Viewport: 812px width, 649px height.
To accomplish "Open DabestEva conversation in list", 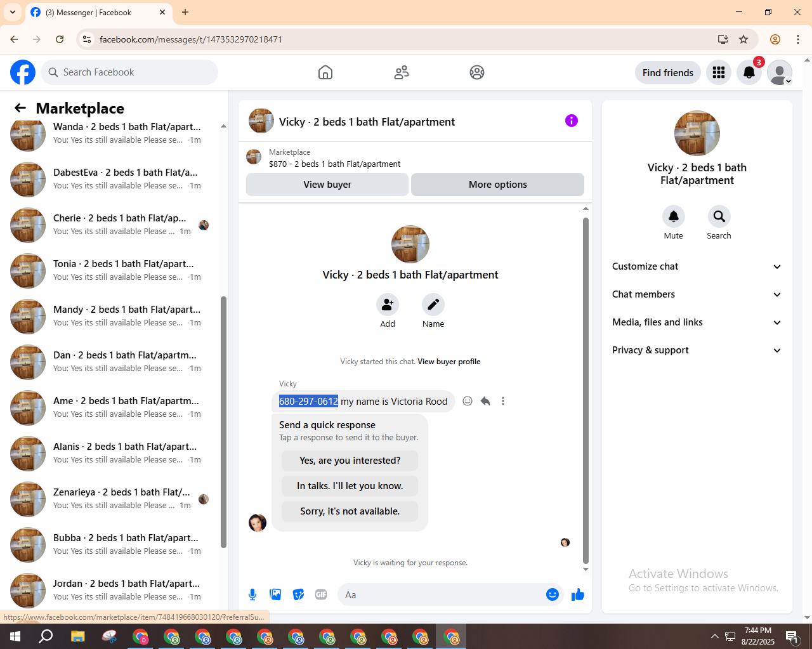I will click(x=111, y=179).
